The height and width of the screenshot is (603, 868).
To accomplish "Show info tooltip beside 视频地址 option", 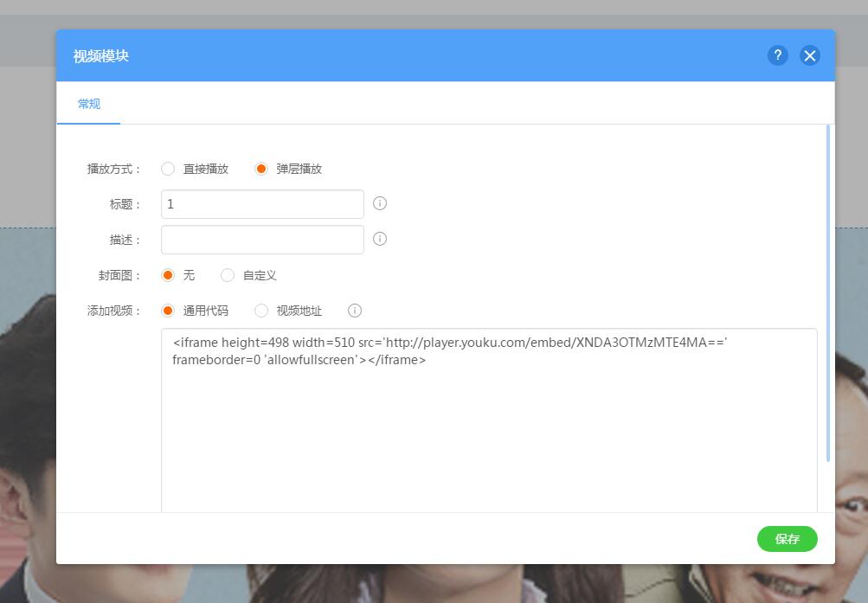I will 355,311.
